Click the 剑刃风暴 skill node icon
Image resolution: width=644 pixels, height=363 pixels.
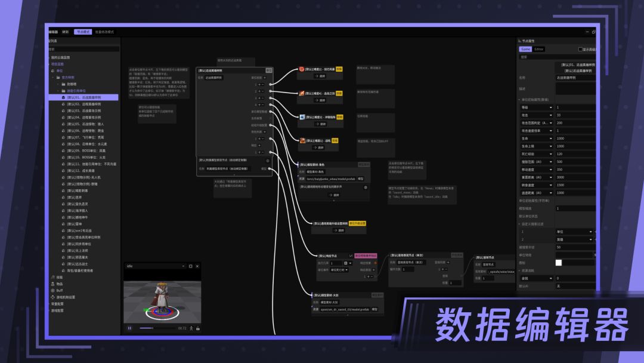302,69
